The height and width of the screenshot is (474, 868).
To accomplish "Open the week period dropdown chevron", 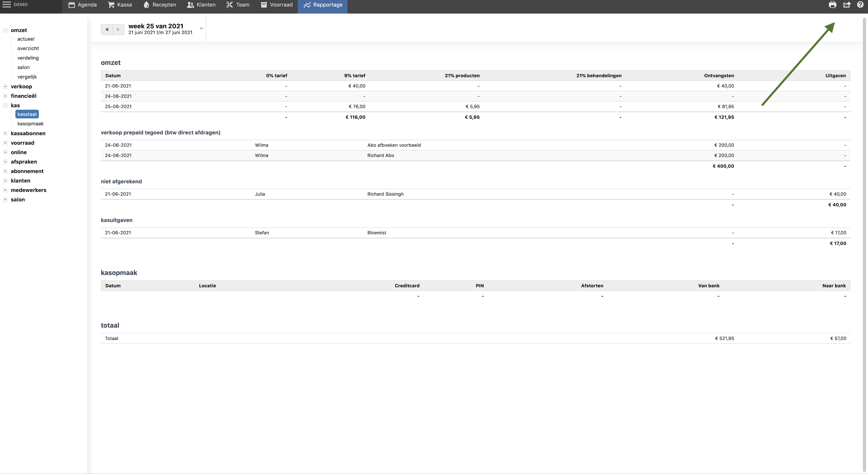I will (202, 28).
